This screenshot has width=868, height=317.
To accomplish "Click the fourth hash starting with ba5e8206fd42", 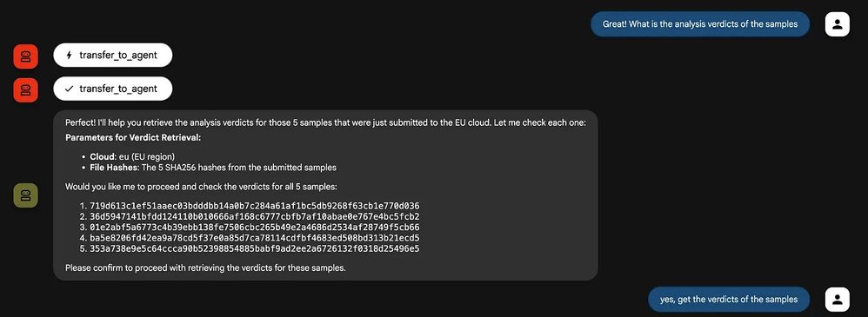I will (x=254, y=238).
